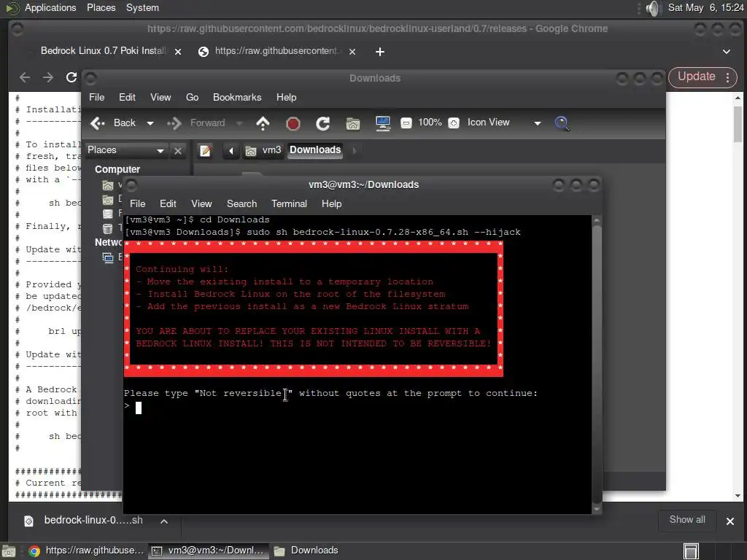Go forward in Chrome browser
The image size is (747, 560).
[48, 77]
